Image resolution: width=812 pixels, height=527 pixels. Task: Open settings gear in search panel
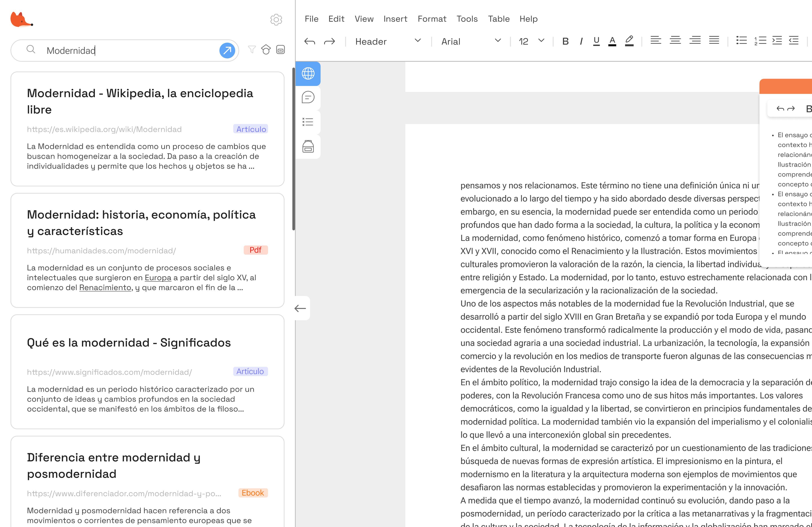pyautogui.click(x=276, y=20)
